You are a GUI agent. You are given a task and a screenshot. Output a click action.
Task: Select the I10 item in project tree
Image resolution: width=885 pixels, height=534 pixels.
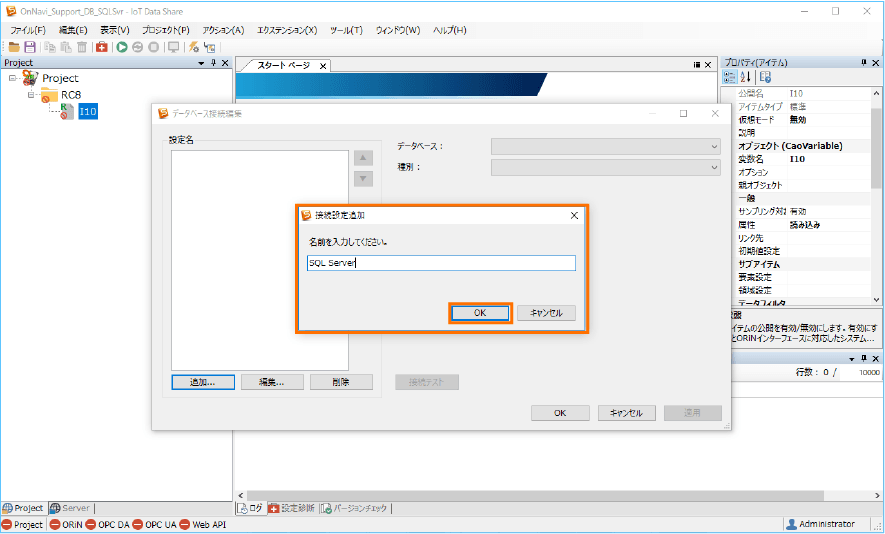88,112
